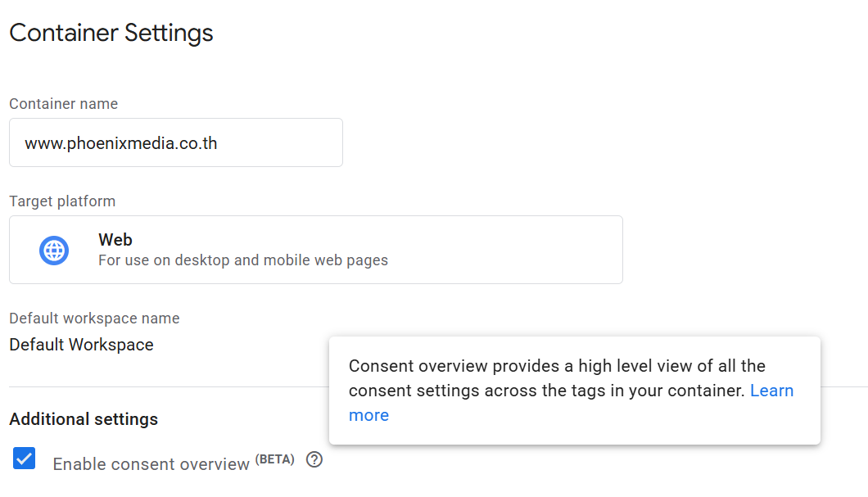This screenshot has height=497, width=868.
Task: Open the Learn more link in tooltip
Action: click(x=771, y=391)
